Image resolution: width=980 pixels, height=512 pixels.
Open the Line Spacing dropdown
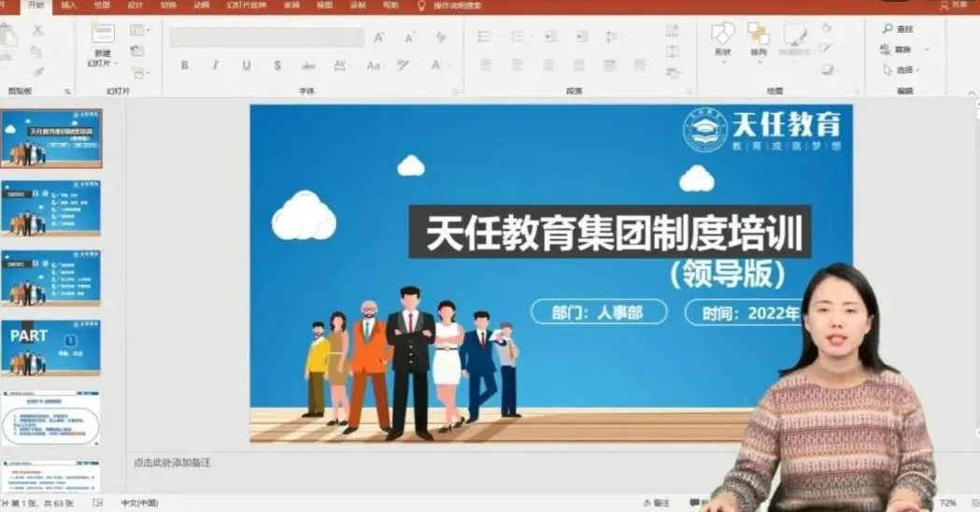[614, 36]
